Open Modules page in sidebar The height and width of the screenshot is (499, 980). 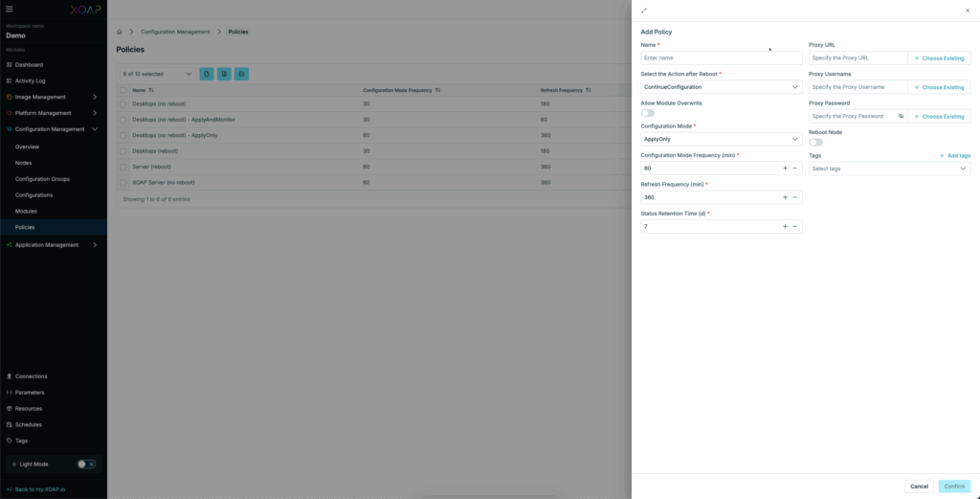[x=26, y=212]
